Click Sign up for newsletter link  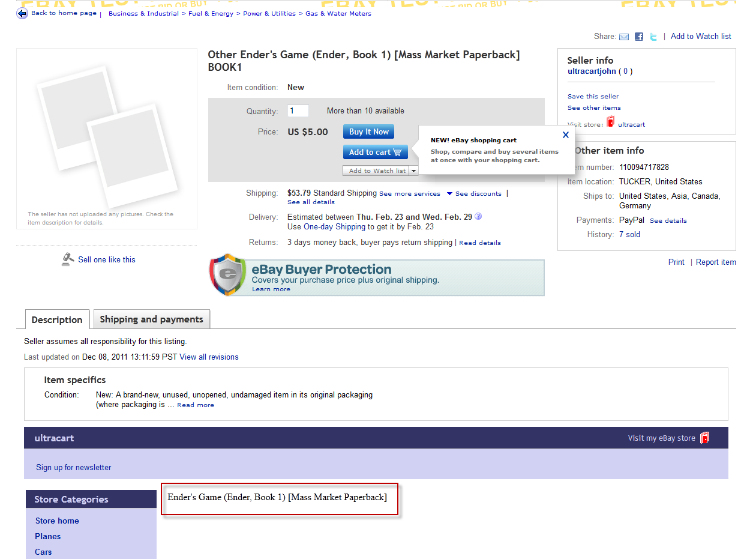[x=74, y=468]
